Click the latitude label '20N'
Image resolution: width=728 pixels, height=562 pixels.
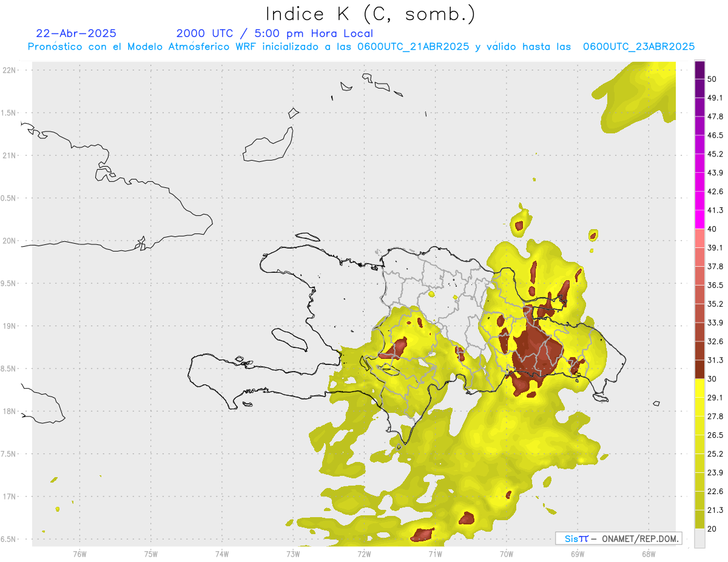pyautogui.click(x=10, y=241)
